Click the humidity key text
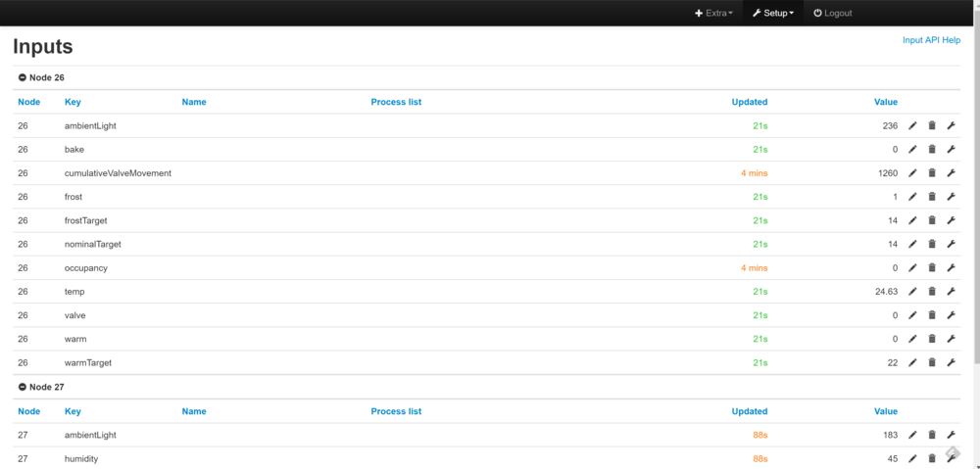Image resolution: width=980 pixels, height=469 pixels. (x=81, y=459)
